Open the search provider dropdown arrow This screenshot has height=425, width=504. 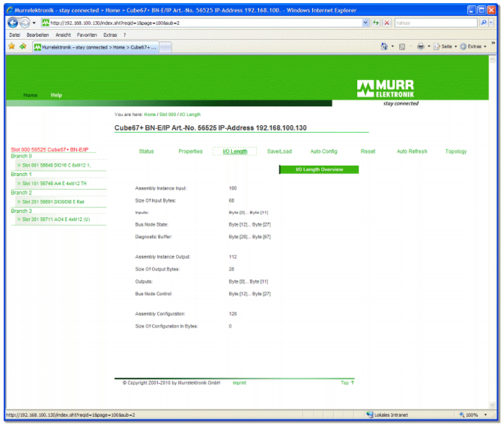[491, 23]
